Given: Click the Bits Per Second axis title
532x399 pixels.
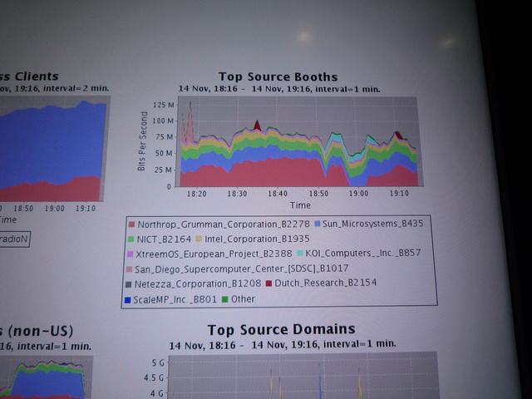Looking at the screenshot, I should coord(143,141).
